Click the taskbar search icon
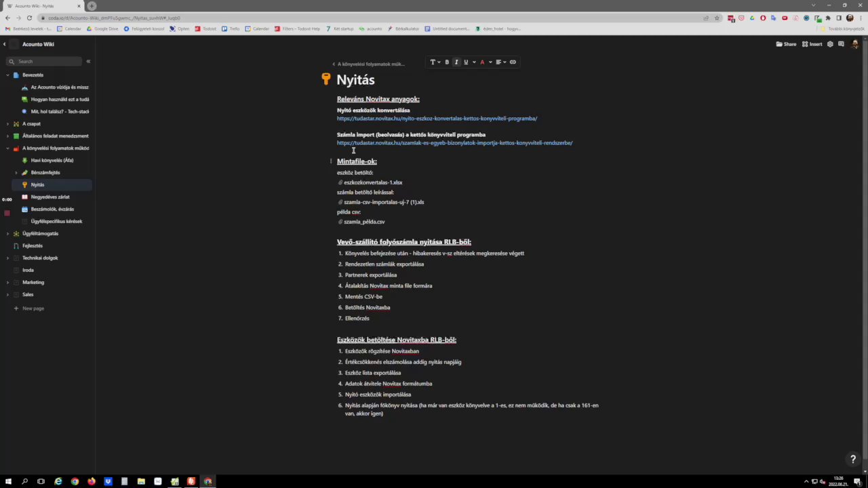The image size is (868, 488). pyautogui.click(x=24, y=481)
